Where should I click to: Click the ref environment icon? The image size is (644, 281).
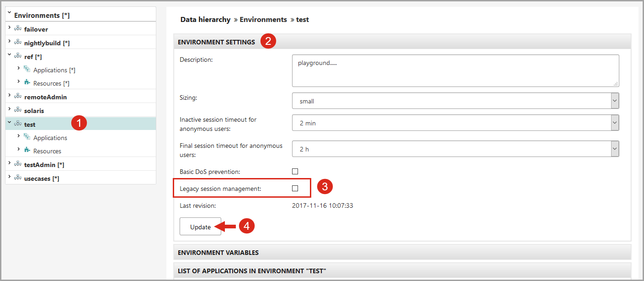[18, 56]
